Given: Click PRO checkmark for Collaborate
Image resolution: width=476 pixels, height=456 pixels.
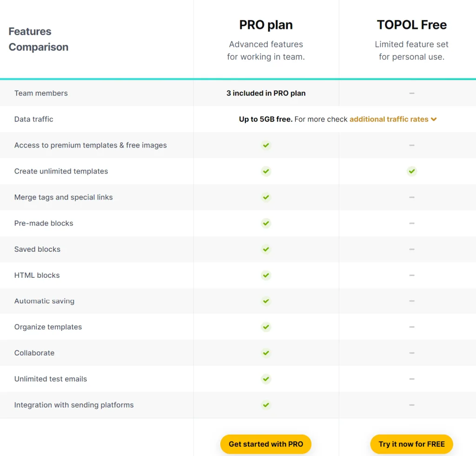Looking at the screenshot, I should click(x=266, y=353).
